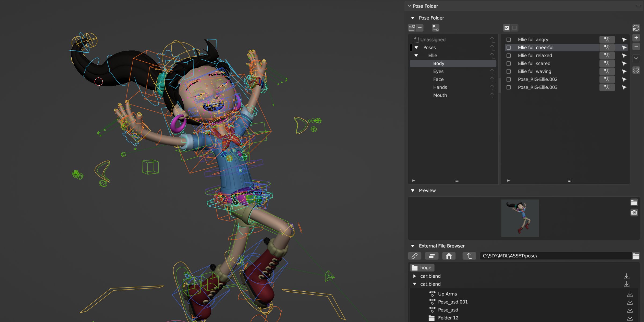Click the parent directory up-arrow icon
644x322 pixels.
(469, 256)
